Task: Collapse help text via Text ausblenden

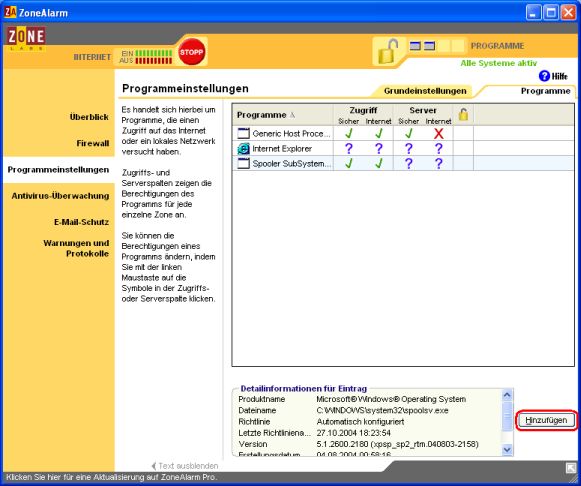Action: 185,466
